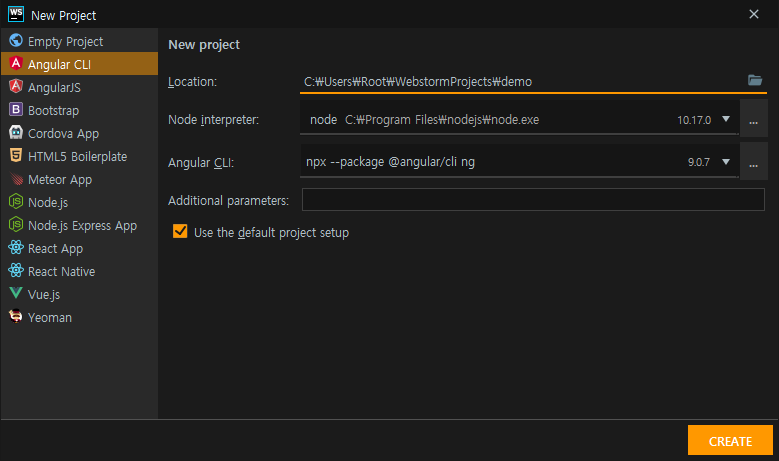Click the Yeoman character icon

point(16,316)
